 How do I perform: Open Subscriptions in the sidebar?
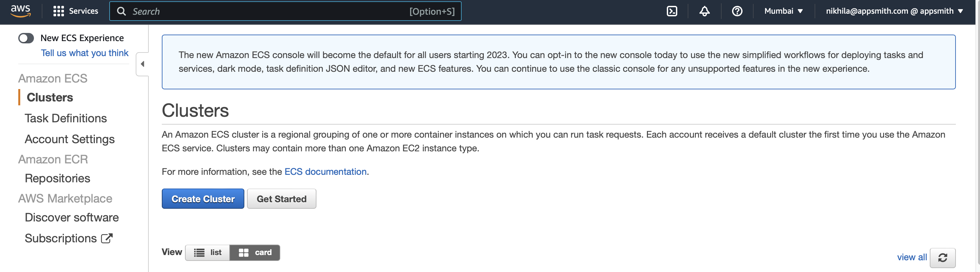(61, 238)
